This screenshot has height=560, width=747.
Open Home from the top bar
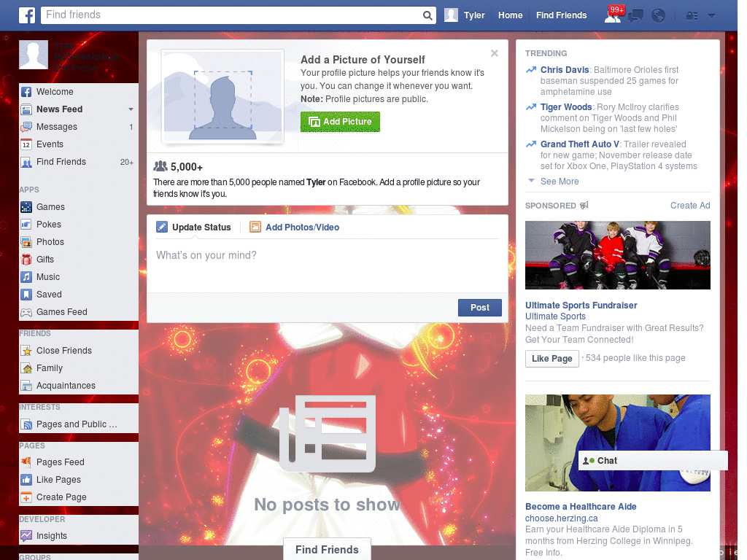pyautogui.click(x=510, y=15)
